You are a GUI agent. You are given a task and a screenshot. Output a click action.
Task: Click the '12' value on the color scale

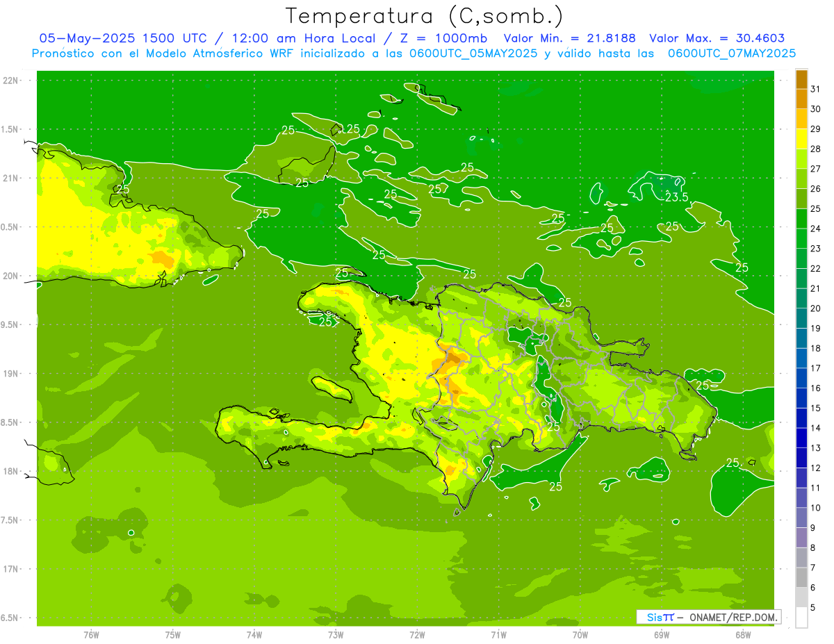point(816,468)
